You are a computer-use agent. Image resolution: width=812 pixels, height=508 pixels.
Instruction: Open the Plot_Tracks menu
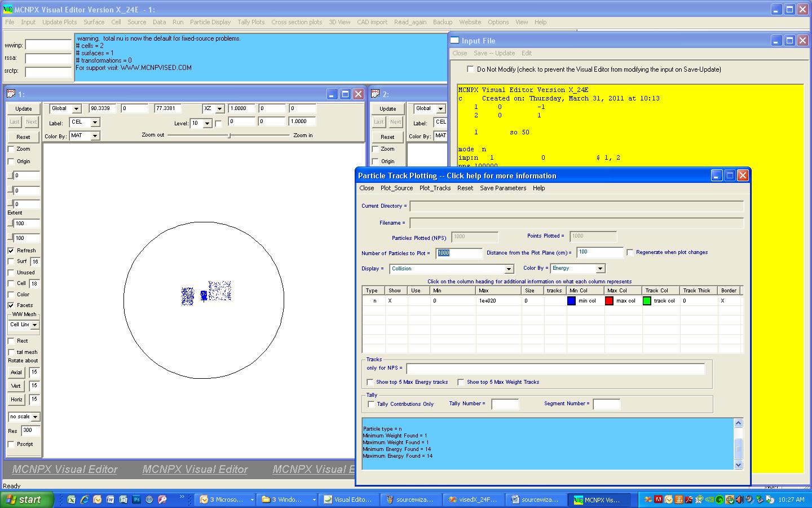435,188
